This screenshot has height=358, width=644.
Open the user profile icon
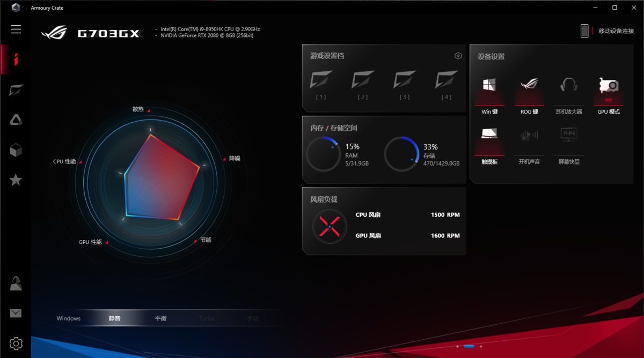click(16, 283)
